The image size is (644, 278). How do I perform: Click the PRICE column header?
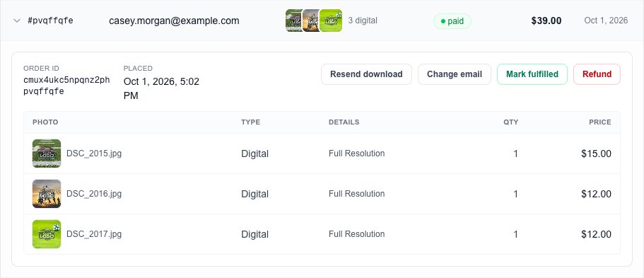click(600, 122)
